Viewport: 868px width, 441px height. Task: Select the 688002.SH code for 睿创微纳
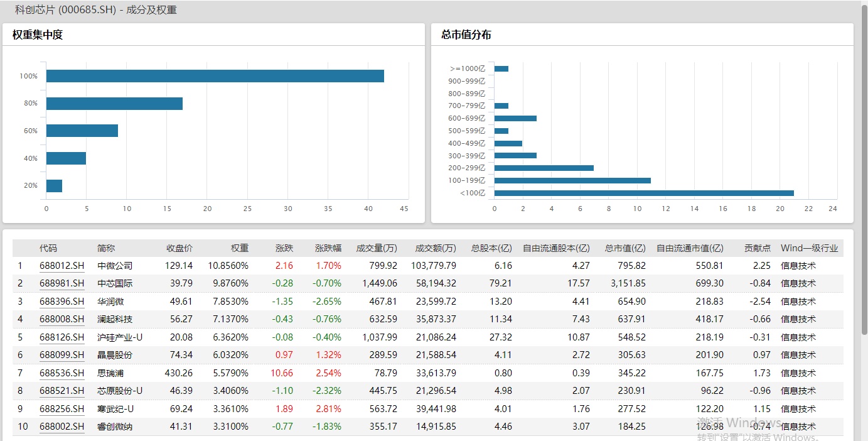(62, 427)
